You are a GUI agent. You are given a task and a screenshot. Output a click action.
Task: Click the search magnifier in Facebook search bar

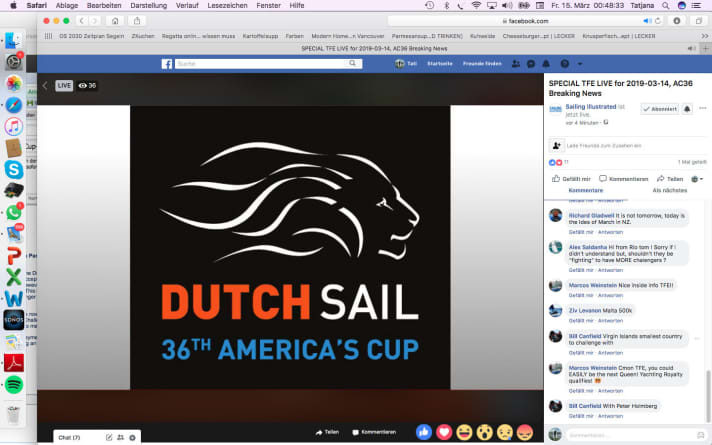pos(352,64)
